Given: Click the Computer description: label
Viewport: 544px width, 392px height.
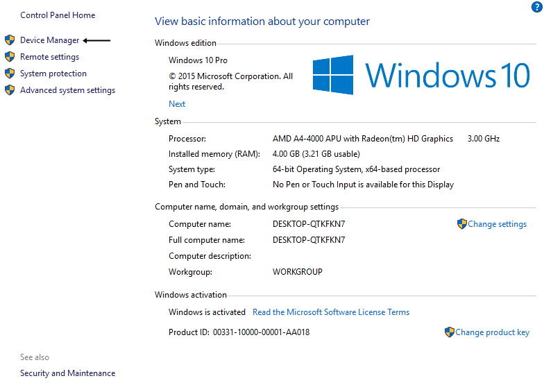Looking at the screenshot, I should pos(210,256).
